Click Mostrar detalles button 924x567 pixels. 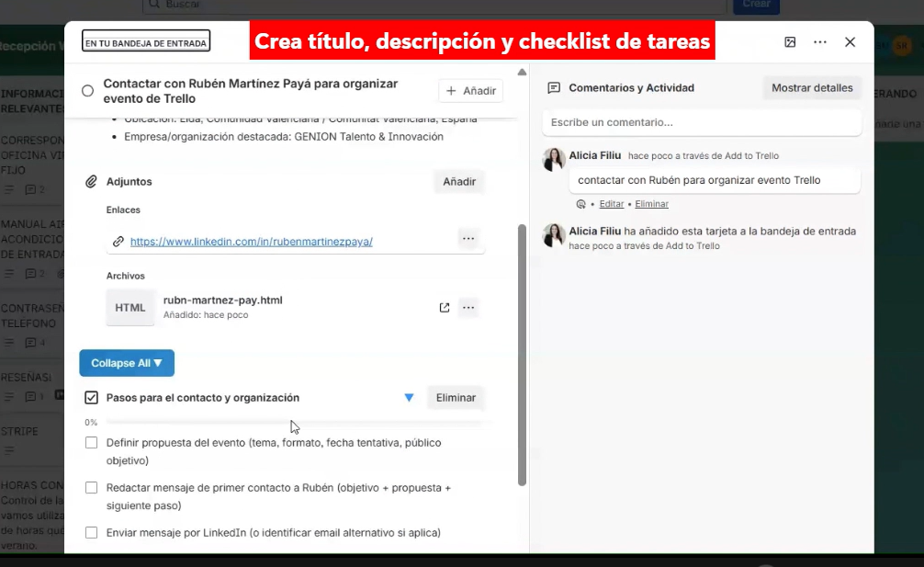coord(812,88)
